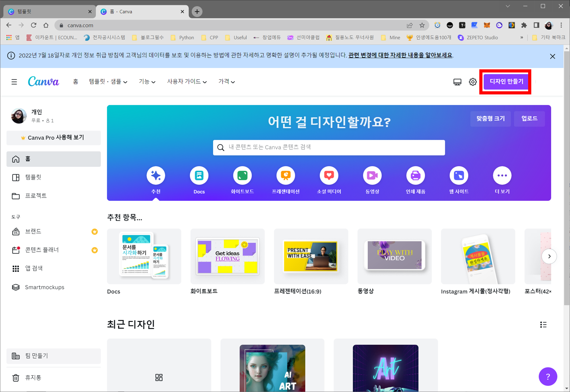The height and width of the screenshot is (392, 570).
Task: Select the 인쇄 제품 printer icon
Action: pos(415,176)
